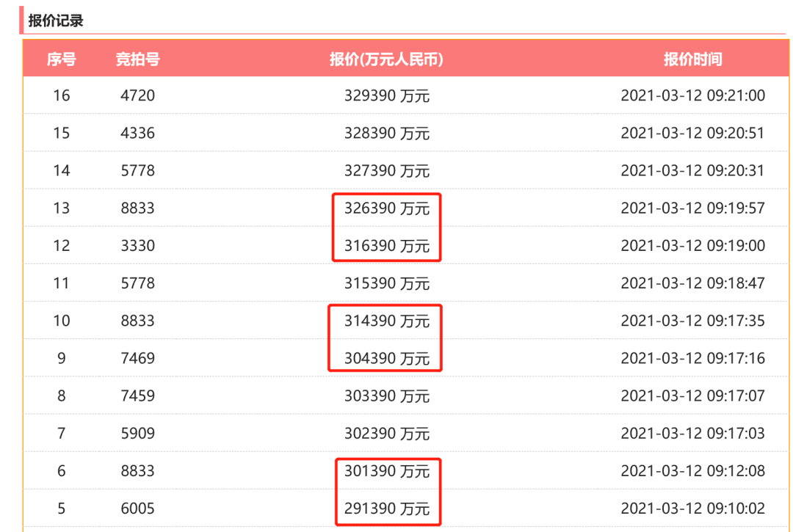
Task: Select the 报价(万元人民币) column header
Action: pos(386,59)
